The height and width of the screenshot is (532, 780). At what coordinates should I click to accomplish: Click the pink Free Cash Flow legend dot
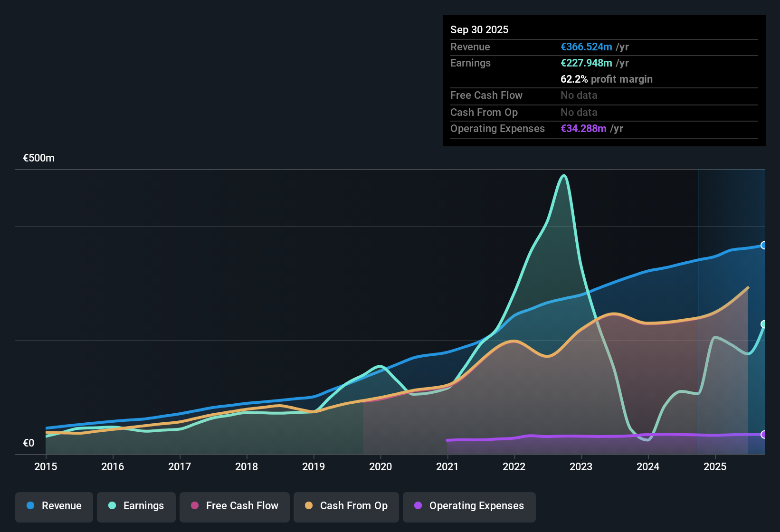[194, 506]
